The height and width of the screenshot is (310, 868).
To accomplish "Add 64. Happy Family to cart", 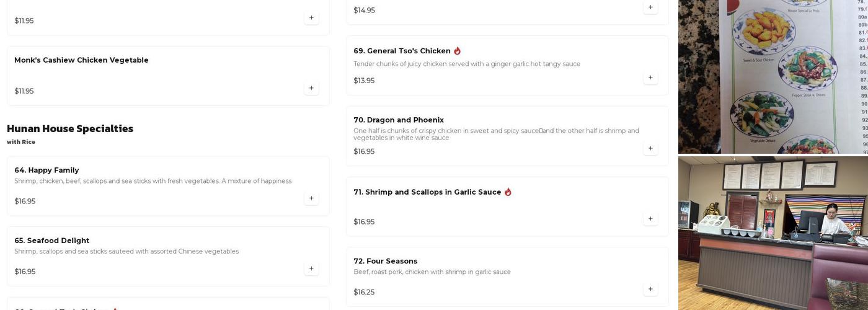I will tap(311, 198).
